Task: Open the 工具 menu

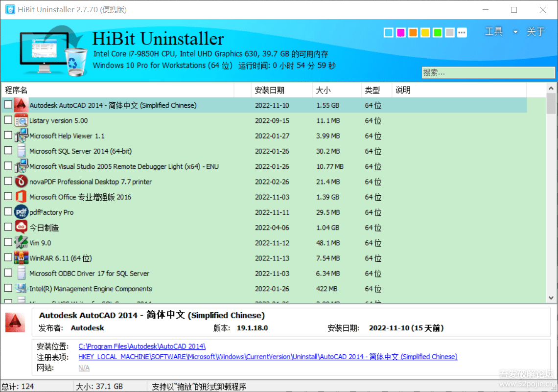Action: 494,32
